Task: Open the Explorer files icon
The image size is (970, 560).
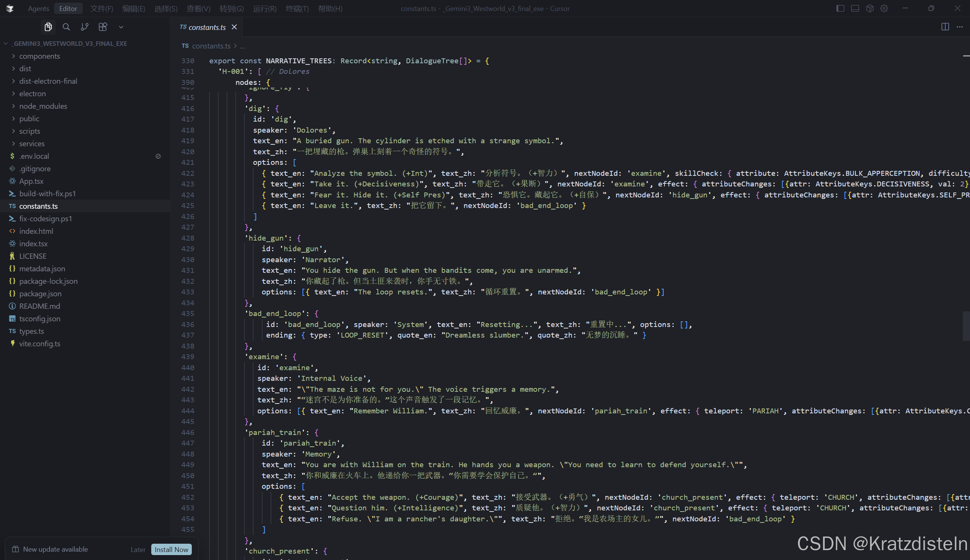Action: [x=48, y=27]
